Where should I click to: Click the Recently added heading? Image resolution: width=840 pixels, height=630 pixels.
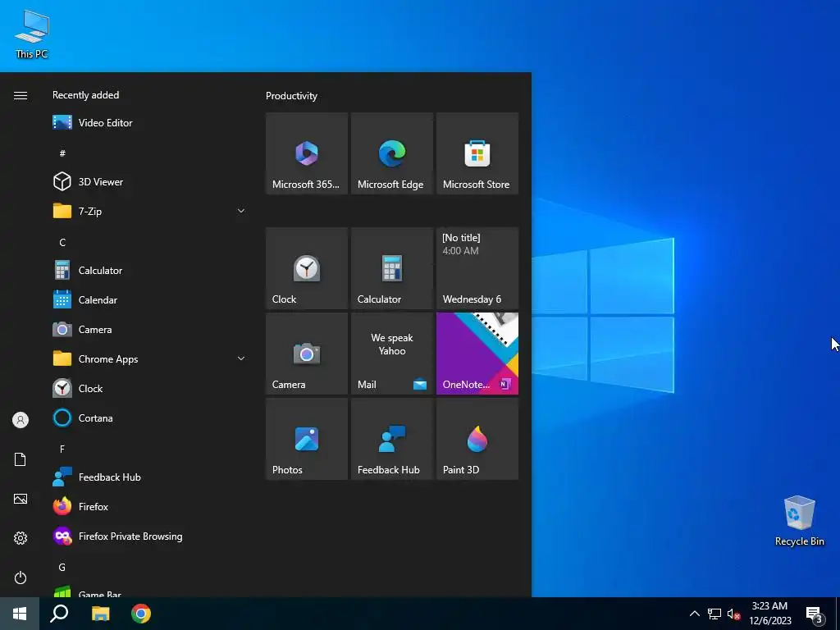[85, 95]
